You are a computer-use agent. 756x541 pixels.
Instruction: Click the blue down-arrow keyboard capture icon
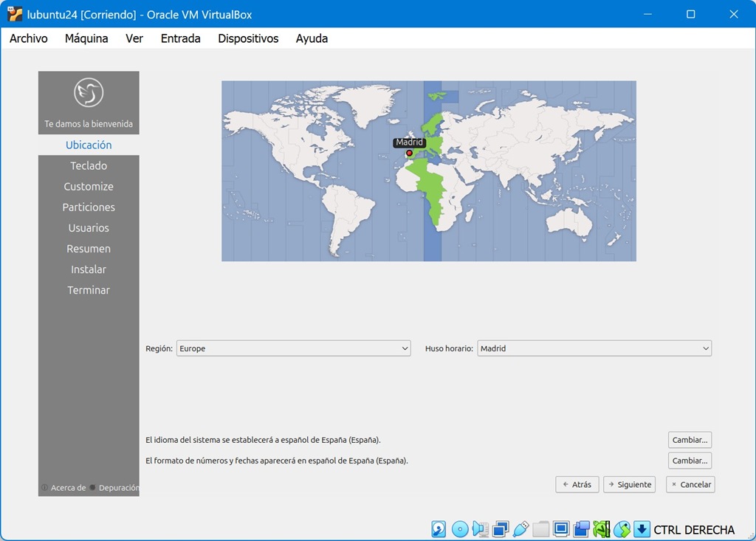click(x=642, y=529)
